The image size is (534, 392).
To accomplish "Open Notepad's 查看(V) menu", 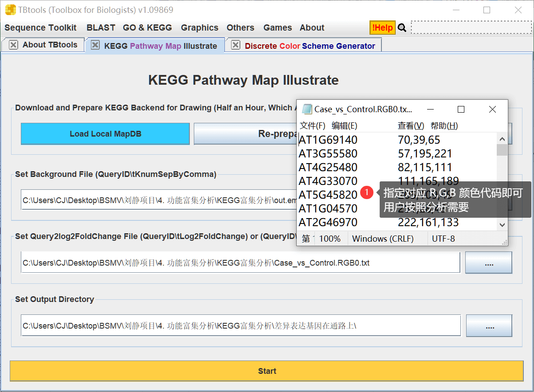I will pyautogui.click(x=411, y=125).
